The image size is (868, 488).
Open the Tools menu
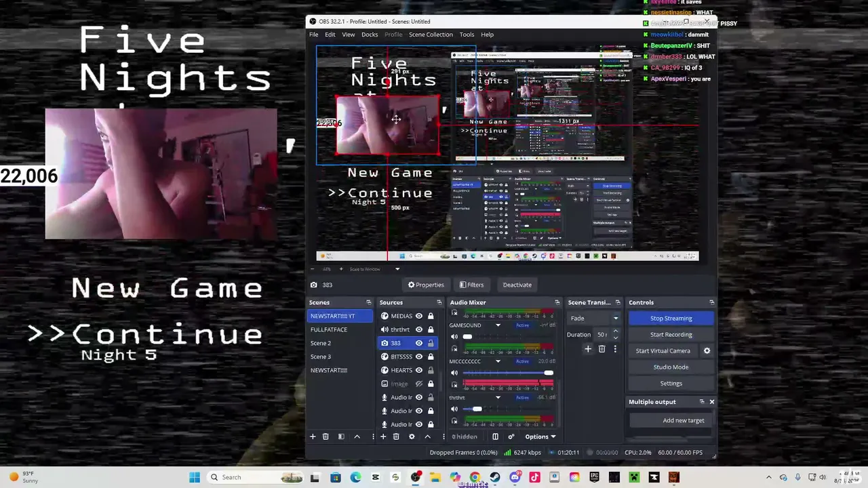[467, 35]
